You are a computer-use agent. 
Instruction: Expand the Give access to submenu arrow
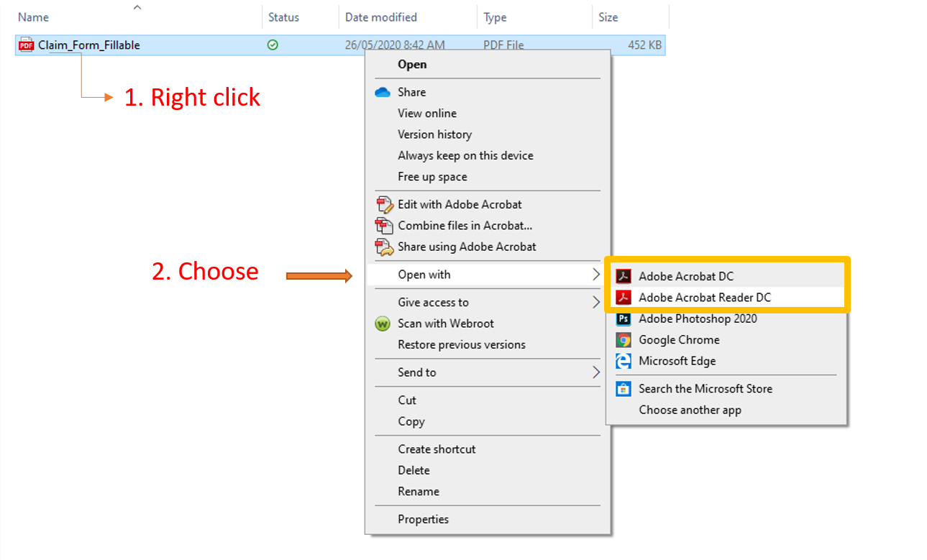coord(595,302)
